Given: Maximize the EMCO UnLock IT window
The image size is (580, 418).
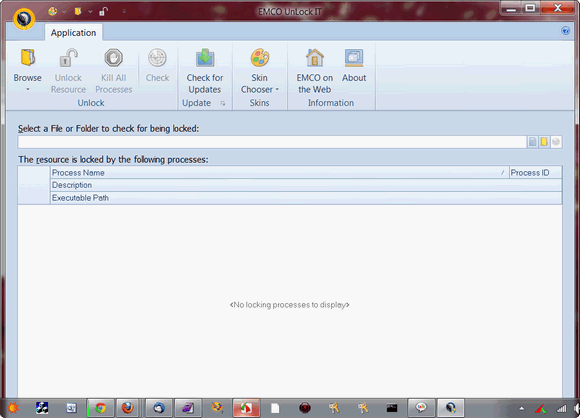Looking at the screenshot, I should tap(530, 8).
